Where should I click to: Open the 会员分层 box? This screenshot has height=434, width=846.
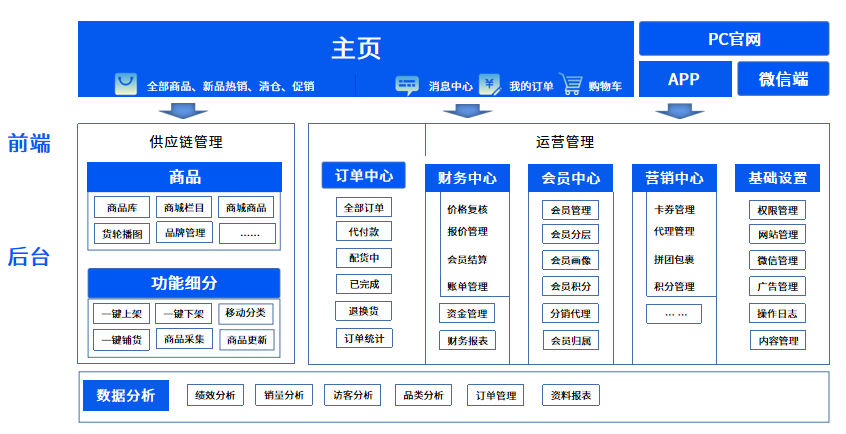point(570,234)
